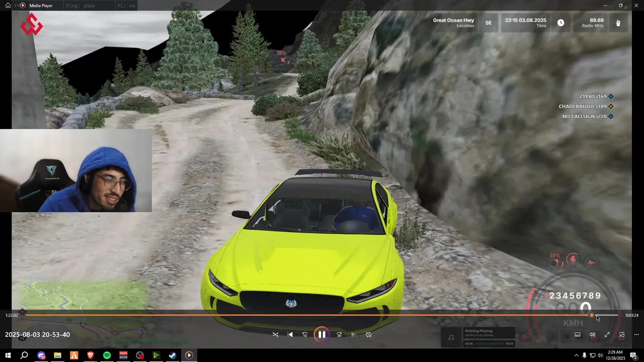Click the streamer webcam overlay in video
644x362 pixels.
[76, 170]
